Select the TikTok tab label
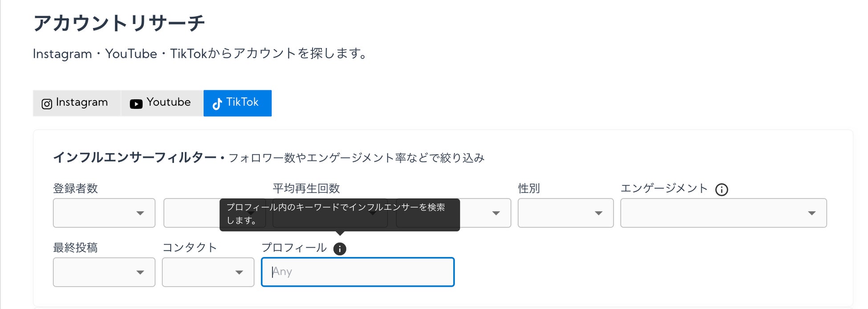Screen dimensions: 868x309 coord(242,102)
